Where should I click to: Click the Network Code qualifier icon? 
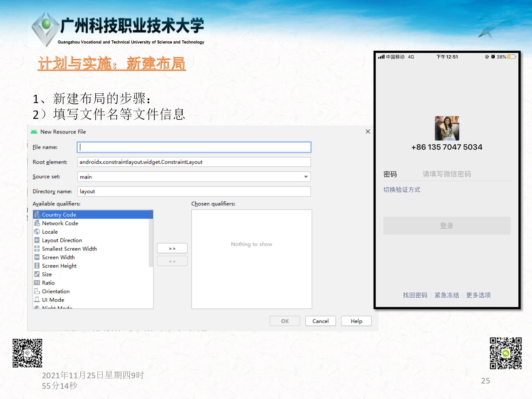[x=37, y=223]
